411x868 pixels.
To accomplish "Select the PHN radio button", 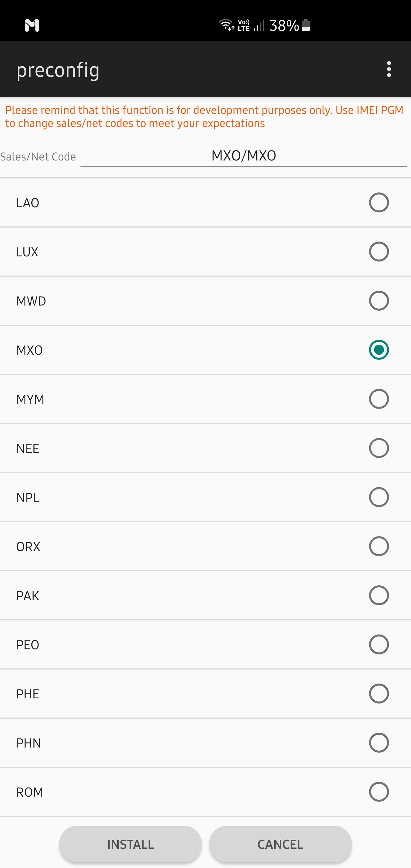I will point(379,743).
